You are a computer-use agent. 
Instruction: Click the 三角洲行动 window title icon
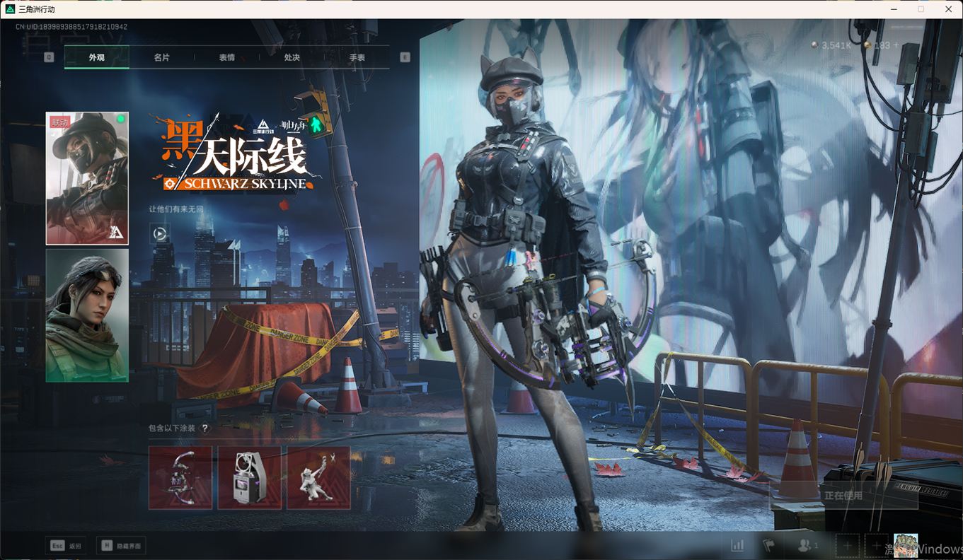(x=10, y=9)
